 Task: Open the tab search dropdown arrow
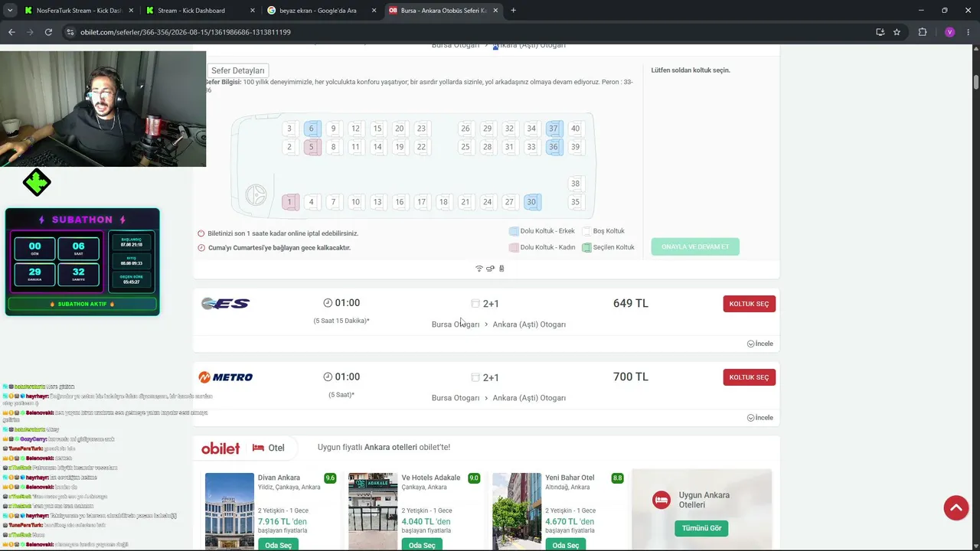10,11
